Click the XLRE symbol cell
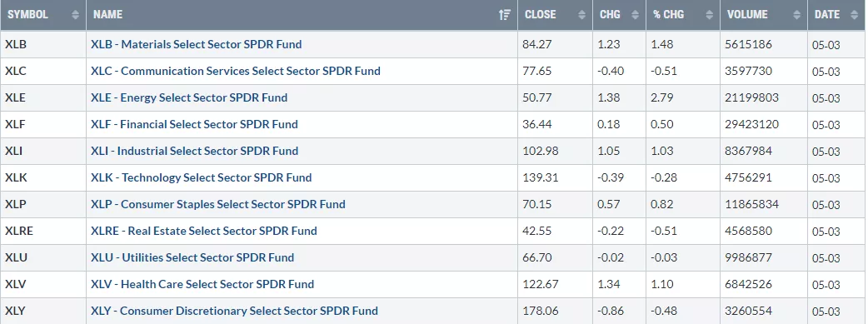Image resolution: width=868 pixels, height=324 pixels. click(43, 231)
